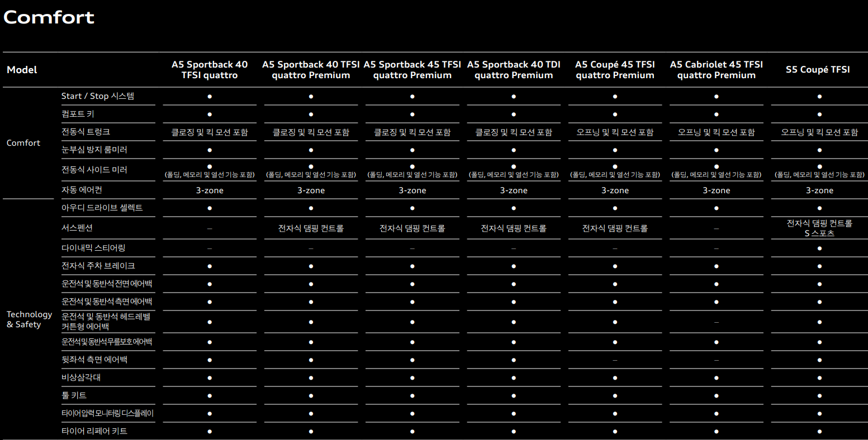Image resolution: width=868 pixels, height=440 pixels.
Task: Click the 비상삼각대 row label
Action: tap(81, 377)
